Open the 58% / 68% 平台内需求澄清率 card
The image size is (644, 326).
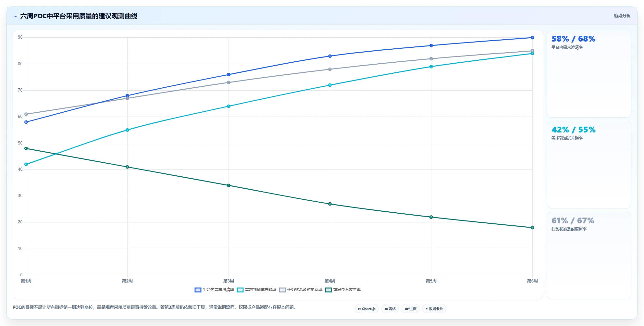coord(589,74)
